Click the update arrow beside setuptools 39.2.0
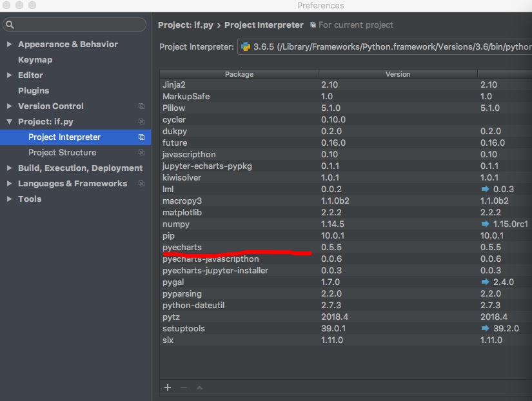The height and width of the screenshot is (401, 532). [485, 328]
